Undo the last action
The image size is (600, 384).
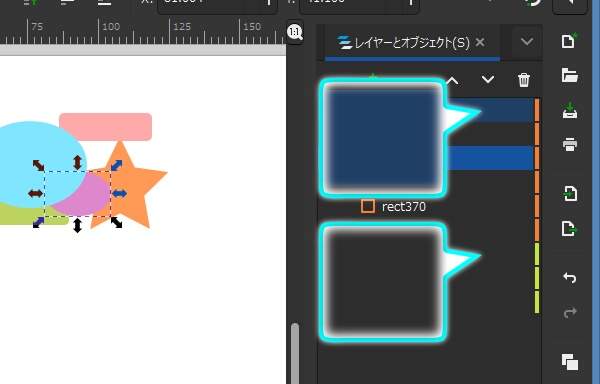pyautogui.click(x=570, y=277)
